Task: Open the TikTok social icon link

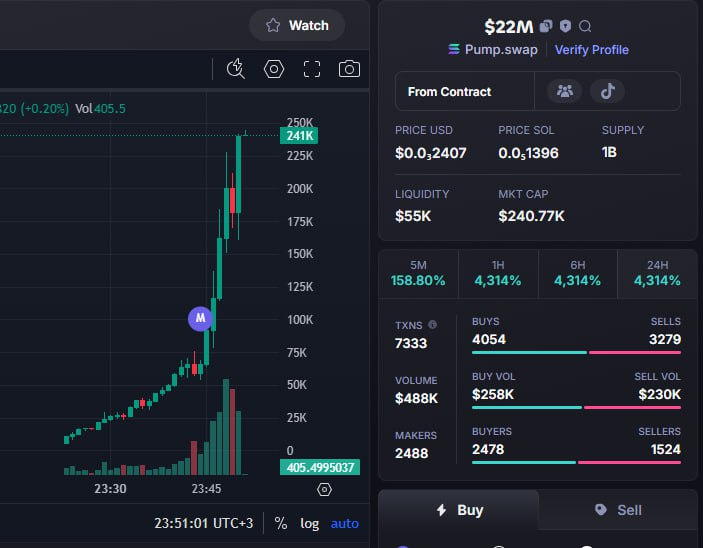Action: click(608, 91)
